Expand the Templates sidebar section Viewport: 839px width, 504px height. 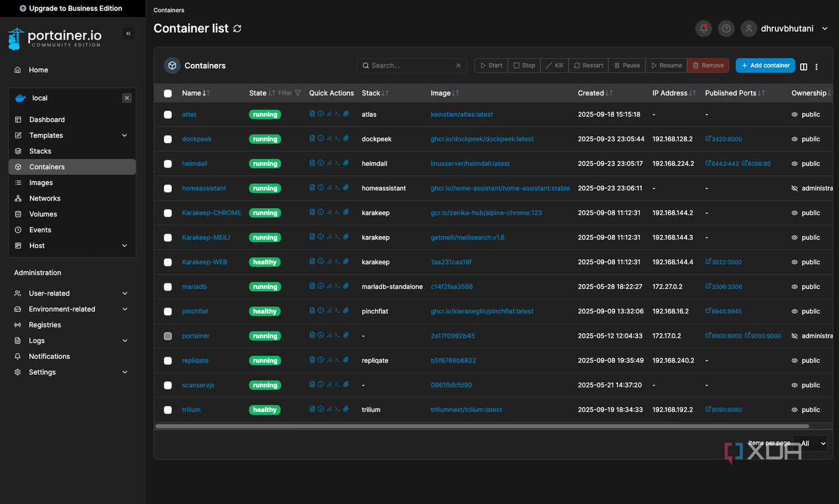point(72,136)
